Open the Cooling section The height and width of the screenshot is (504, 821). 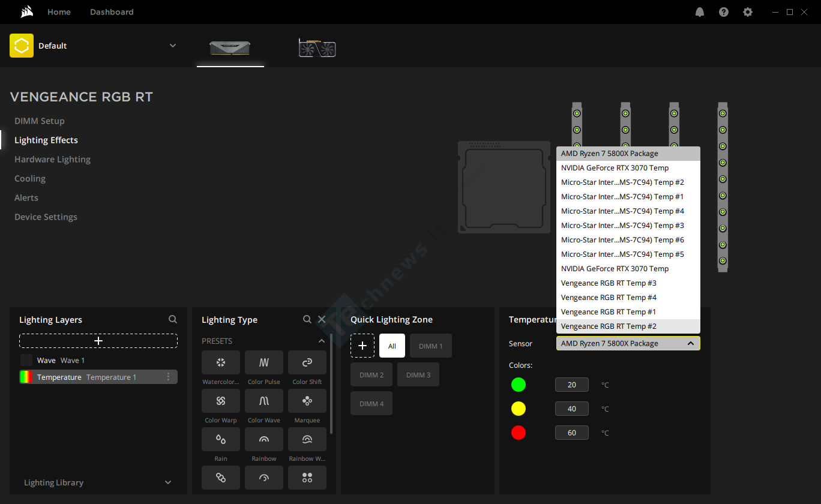30,178
